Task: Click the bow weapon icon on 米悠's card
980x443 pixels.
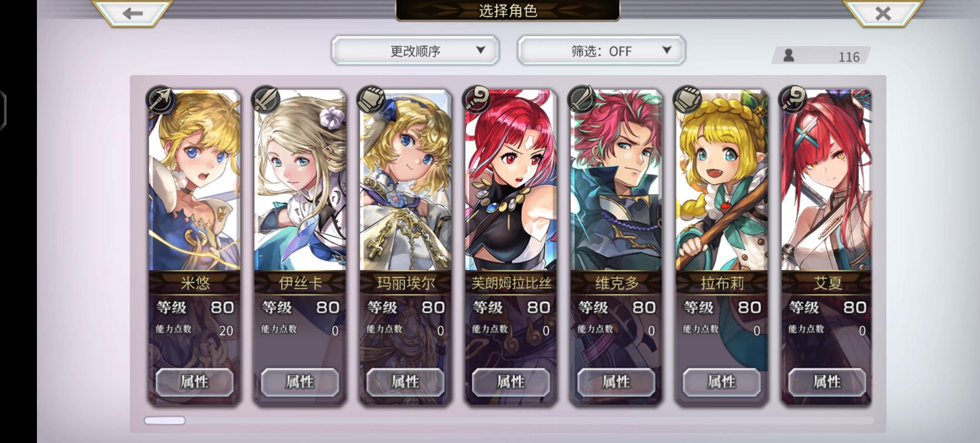Action: (x=160, y=100)
